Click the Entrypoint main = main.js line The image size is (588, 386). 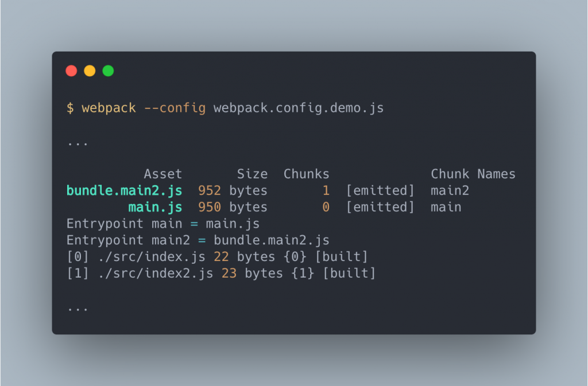(x=163, y=224)
